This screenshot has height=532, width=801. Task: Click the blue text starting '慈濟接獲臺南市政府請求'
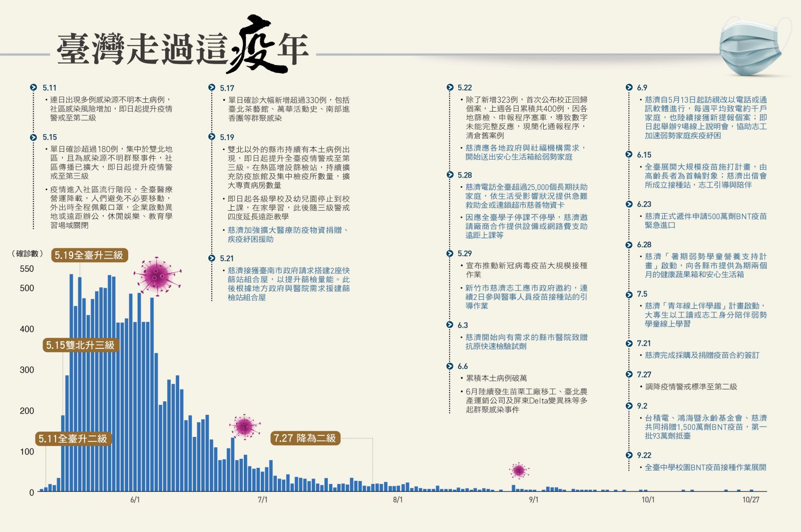[x=289, y=284]
